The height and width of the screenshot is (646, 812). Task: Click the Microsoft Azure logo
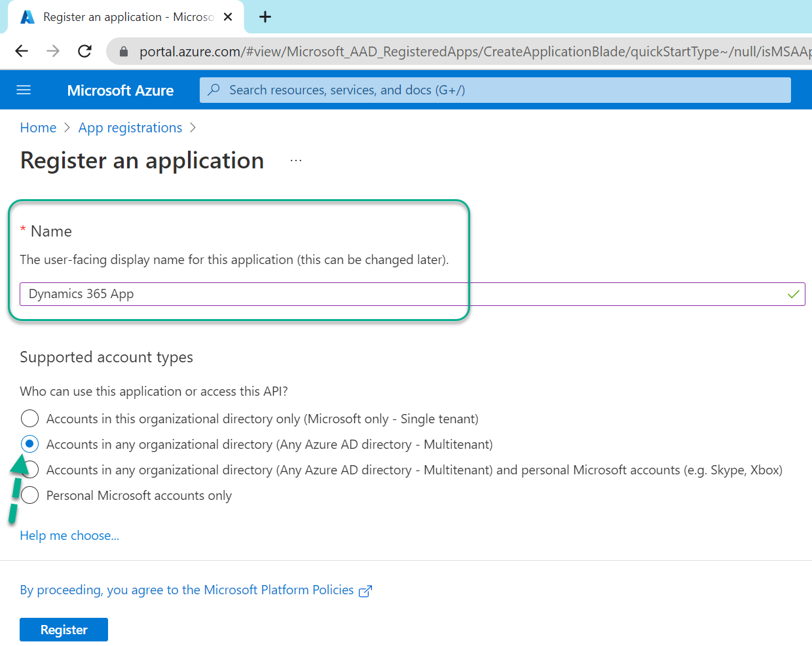click(x=120, y=90)
